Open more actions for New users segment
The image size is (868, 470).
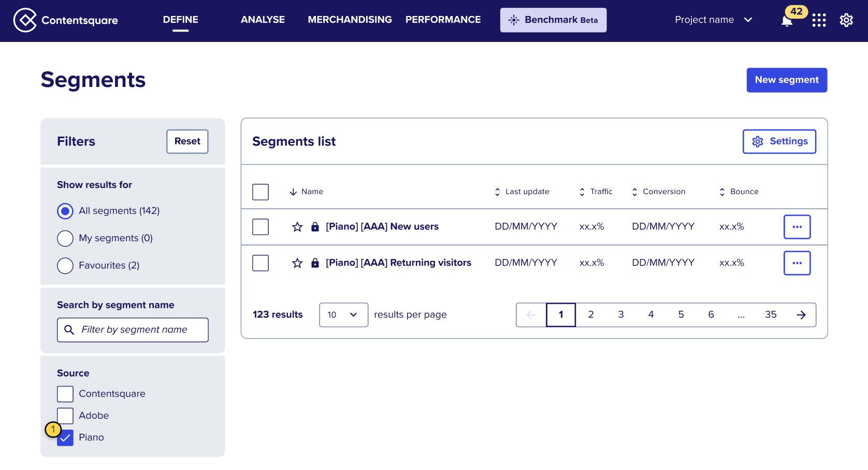797,227
